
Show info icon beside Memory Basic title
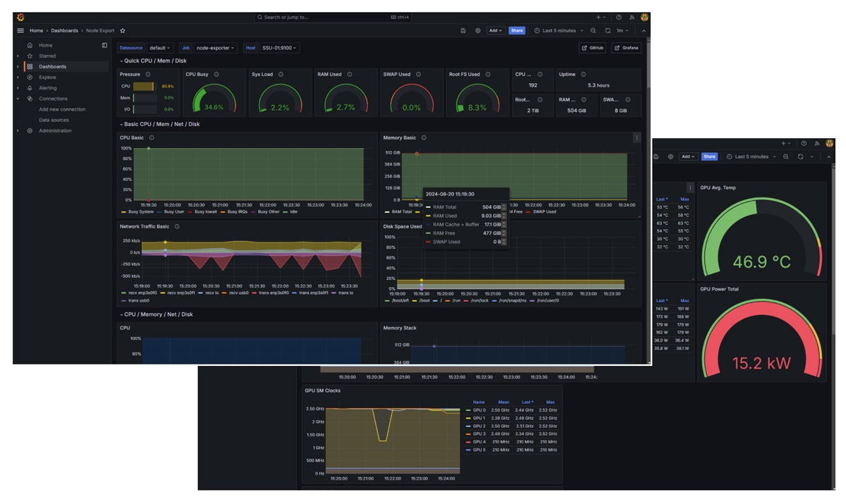424,138
